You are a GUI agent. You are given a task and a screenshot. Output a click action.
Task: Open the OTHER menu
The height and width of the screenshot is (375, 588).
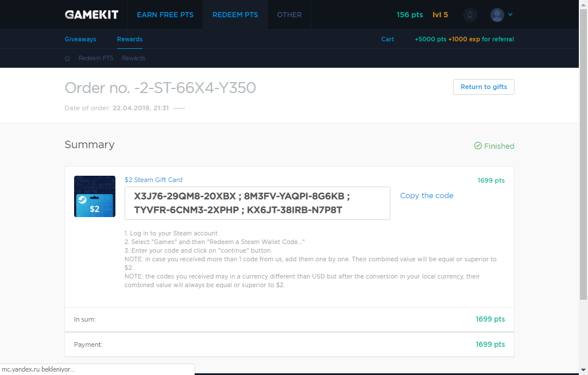pos(289,14)
